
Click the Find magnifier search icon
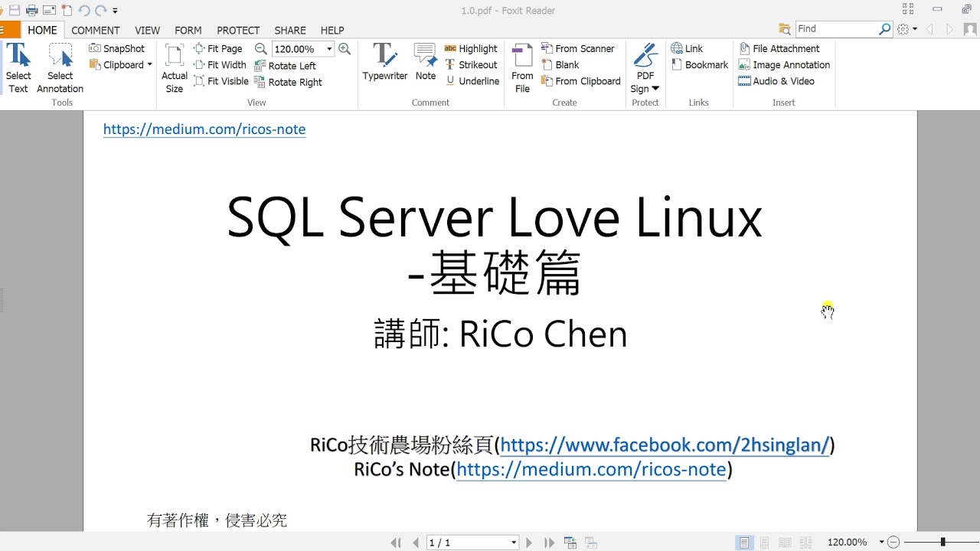(885, 29)
